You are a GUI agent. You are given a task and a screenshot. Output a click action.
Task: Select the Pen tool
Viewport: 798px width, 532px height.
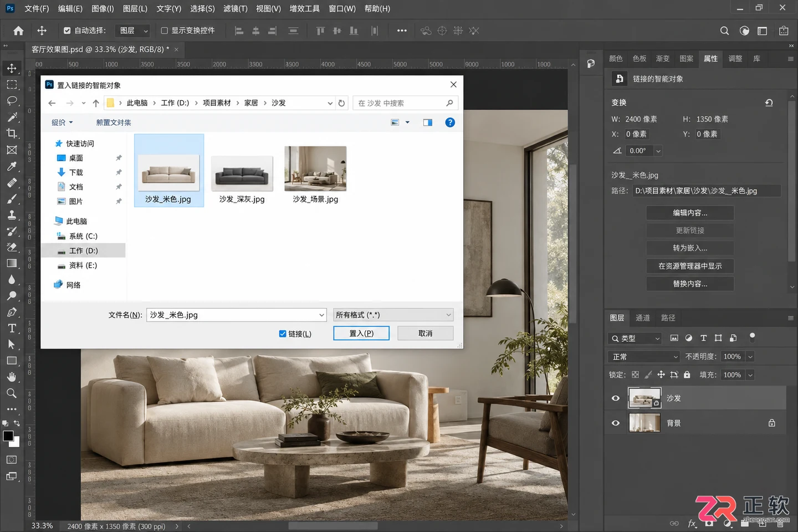12,312
